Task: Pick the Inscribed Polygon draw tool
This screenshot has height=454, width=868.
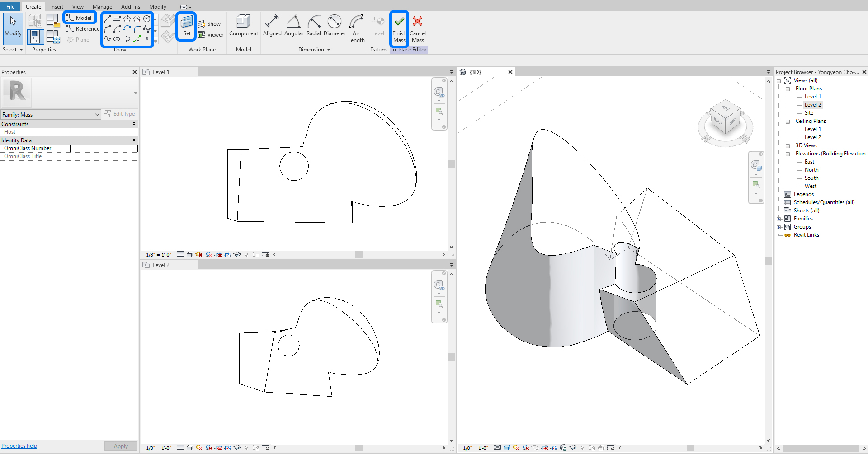Action: [x=127, y=19]
